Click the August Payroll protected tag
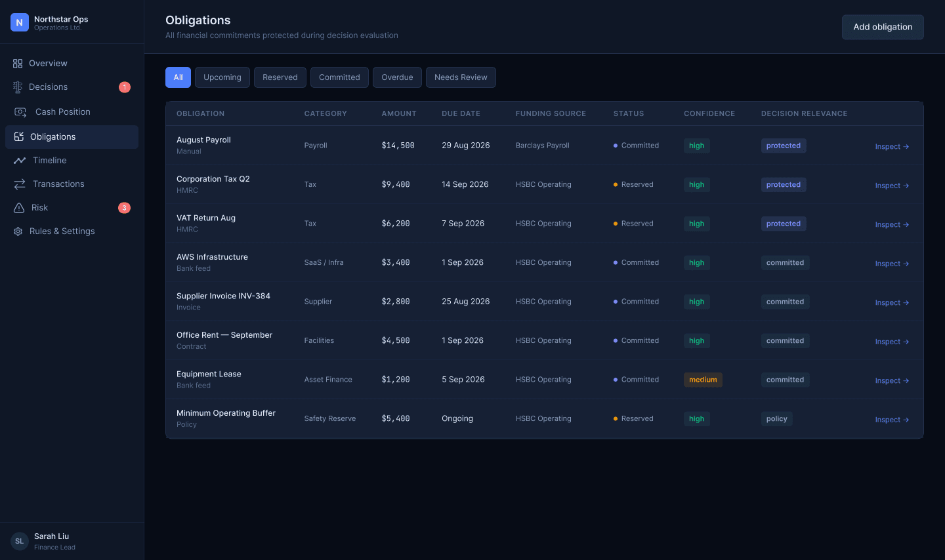Viewport: 945px width, 560px height. point(784,146)
